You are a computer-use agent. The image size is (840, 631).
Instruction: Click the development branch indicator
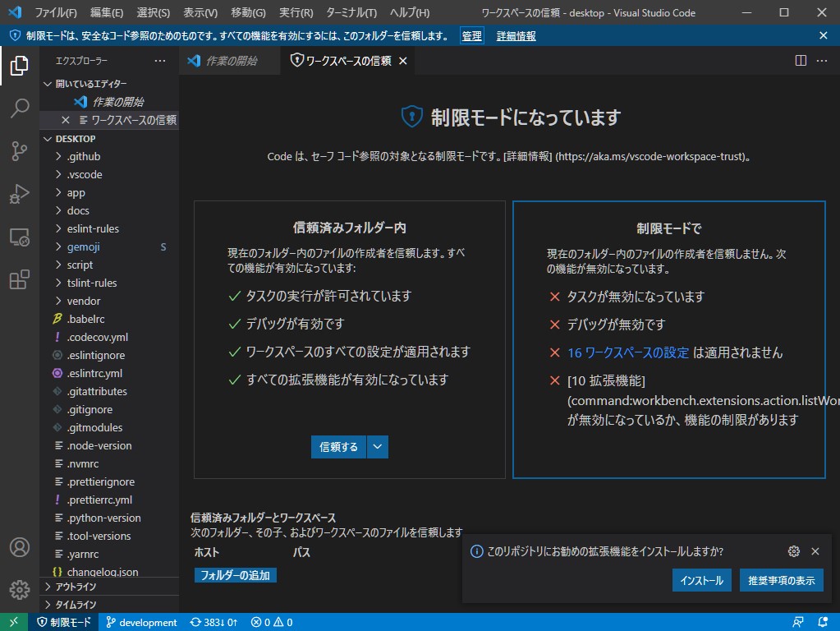click(140, 622)
